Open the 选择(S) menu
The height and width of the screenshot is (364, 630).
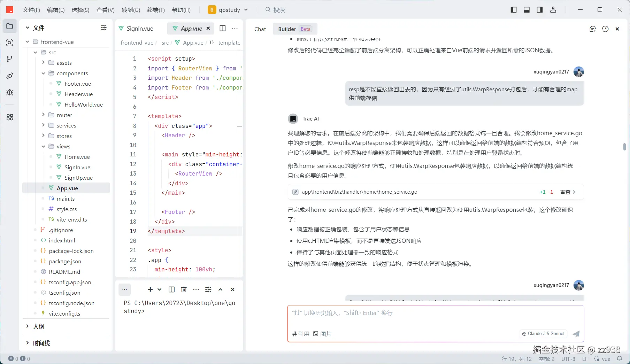coord(80,10)
